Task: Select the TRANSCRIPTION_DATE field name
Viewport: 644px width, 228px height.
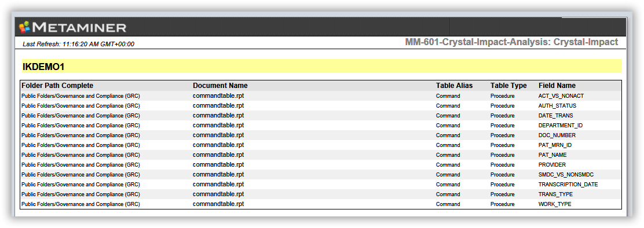Action: [568, 185]
